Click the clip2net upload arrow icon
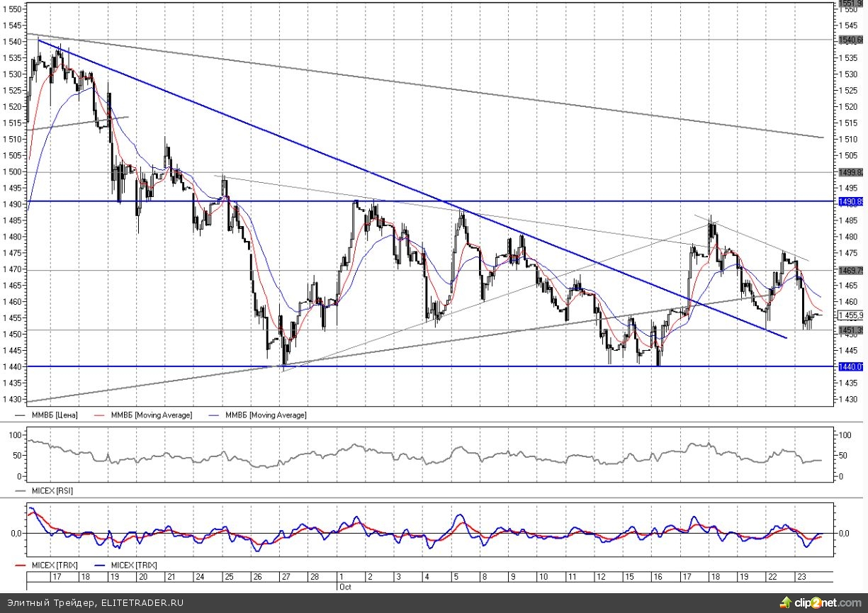Screen dimensions: 868x613 tap(784, 602)
